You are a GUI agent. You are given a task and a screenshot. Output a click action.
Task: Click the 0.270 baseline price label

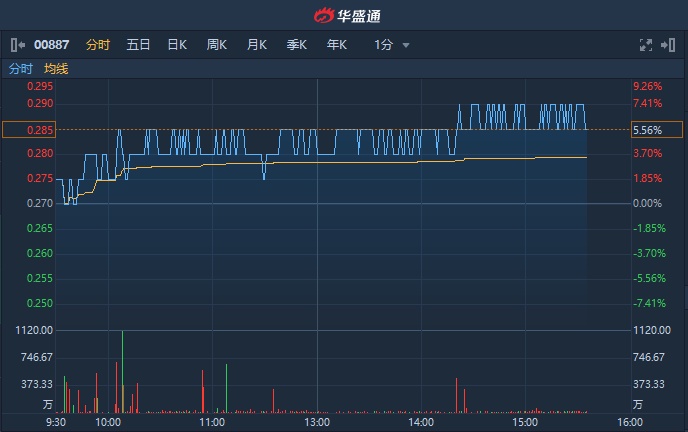(40, 204)
